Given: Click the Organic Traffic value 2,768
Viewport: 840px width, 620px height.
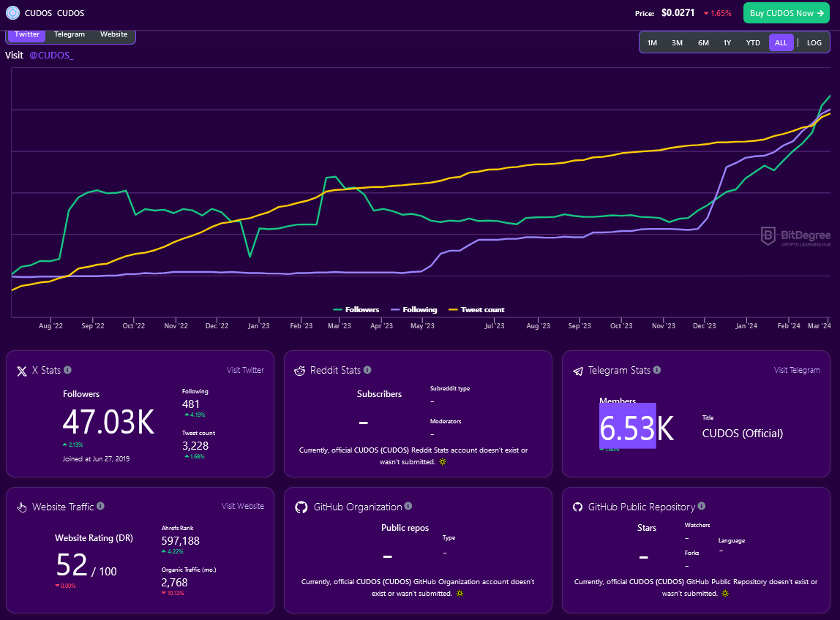Looking at the screenshot, I should (175, 583).
